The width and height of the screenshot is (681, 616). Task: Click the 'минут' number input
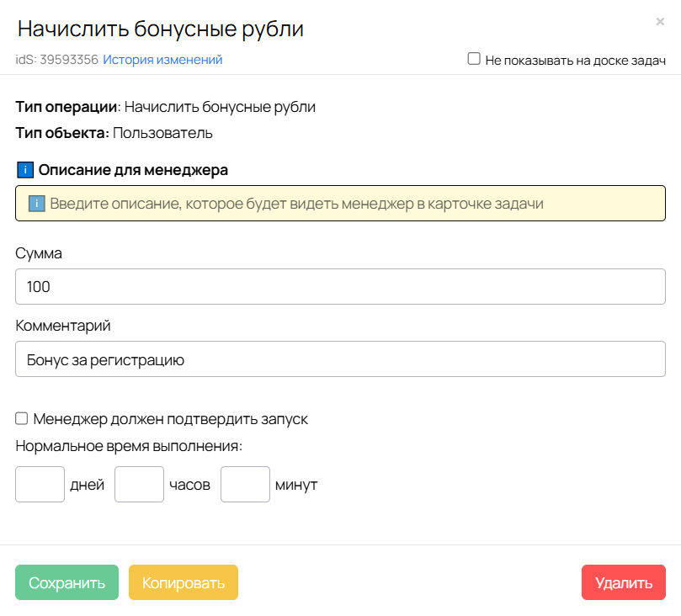(x=244, y=484)
